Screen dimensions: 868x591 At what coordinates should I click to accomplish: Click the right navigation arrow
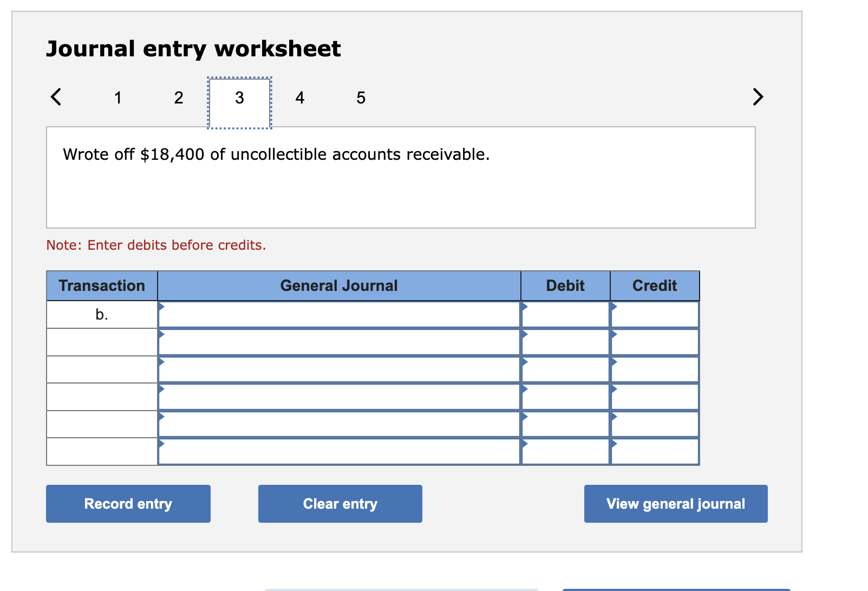click(x=758, y=98)
